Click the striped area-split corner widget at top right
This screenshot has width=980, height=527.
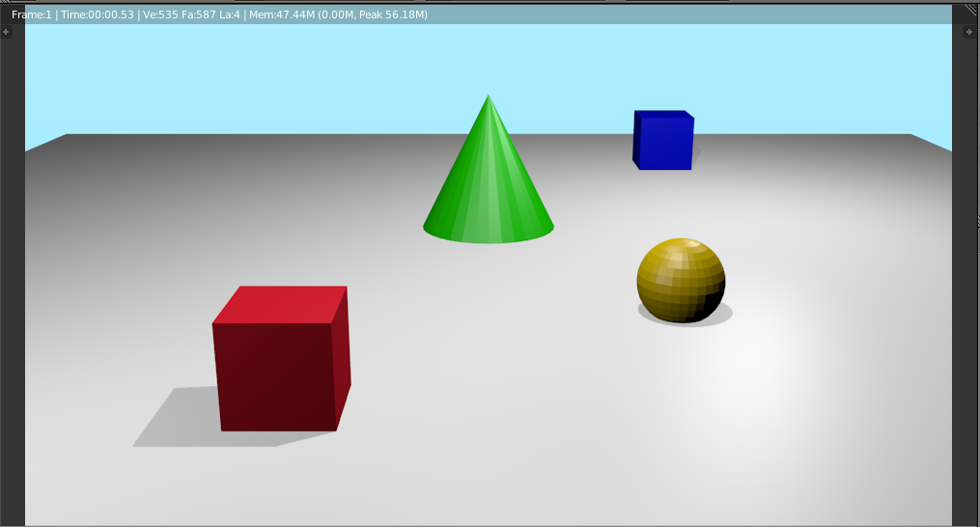coord(972,10)
